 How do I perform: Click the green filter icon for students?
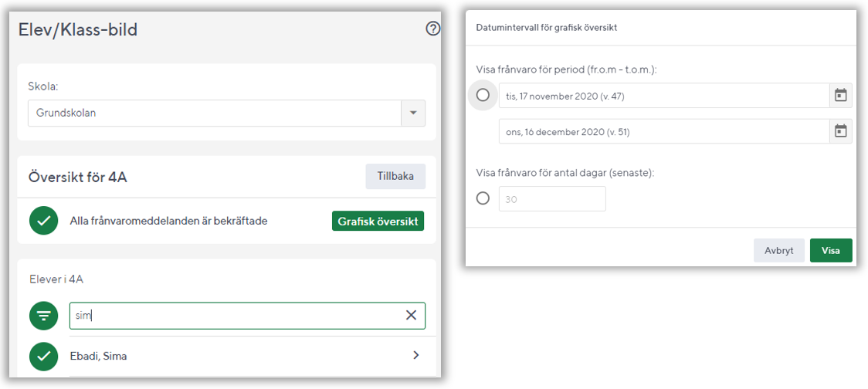(44, 315)
